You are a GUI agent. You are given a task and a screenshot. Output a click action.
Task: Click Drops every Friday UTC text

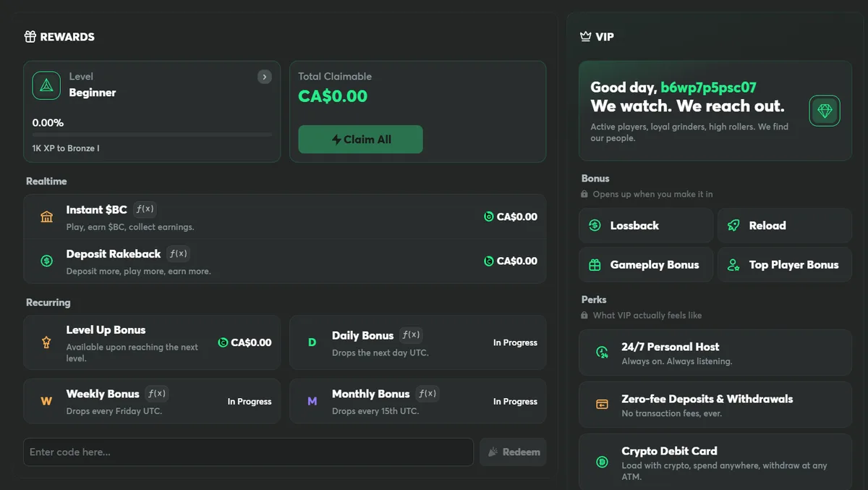coord(114,411)
